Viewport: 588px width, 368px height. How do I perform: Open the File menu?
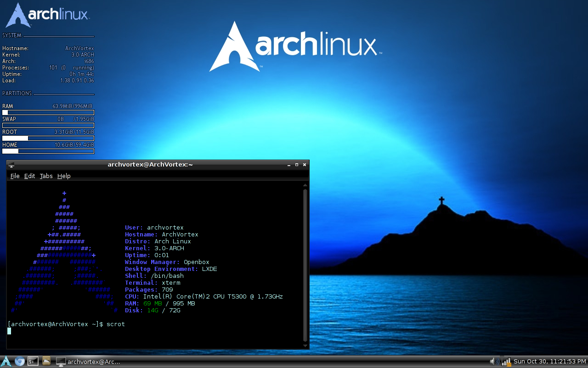point(15,176)
